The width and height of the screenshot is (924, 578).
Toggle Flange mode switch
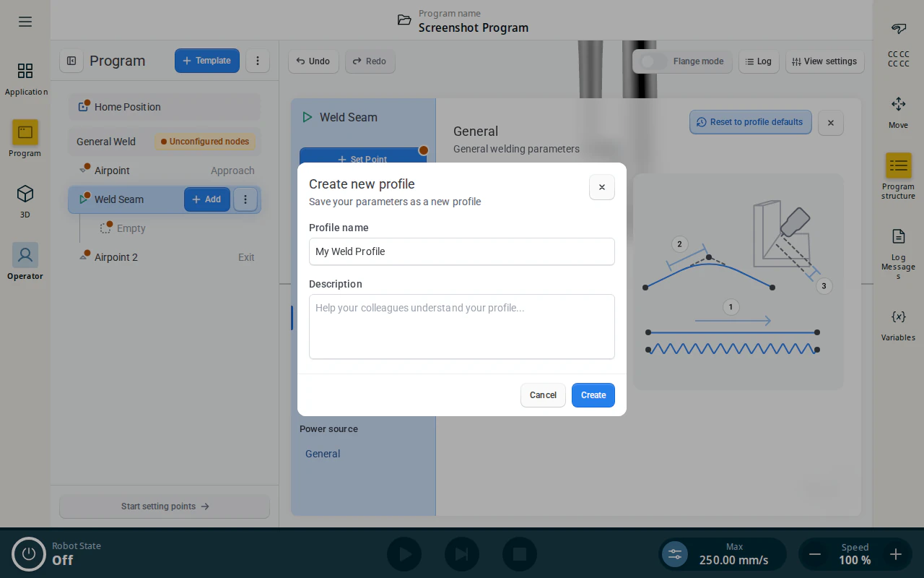click(653, 61)
